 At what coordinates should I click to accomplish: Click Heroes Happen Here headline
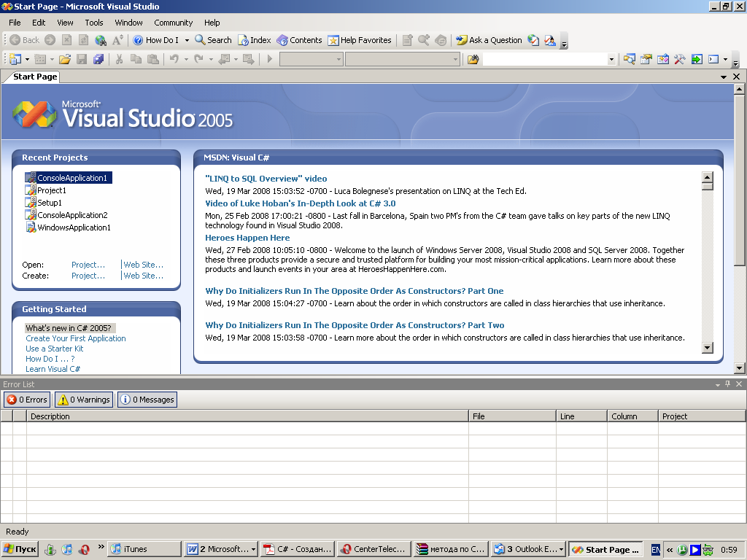247,238
